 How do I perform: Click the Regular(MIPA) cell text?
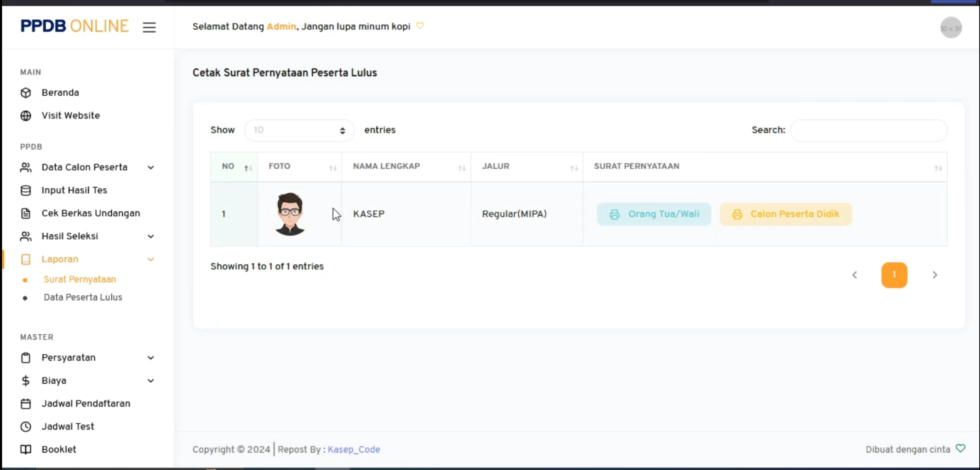click(x=514, y=214)
